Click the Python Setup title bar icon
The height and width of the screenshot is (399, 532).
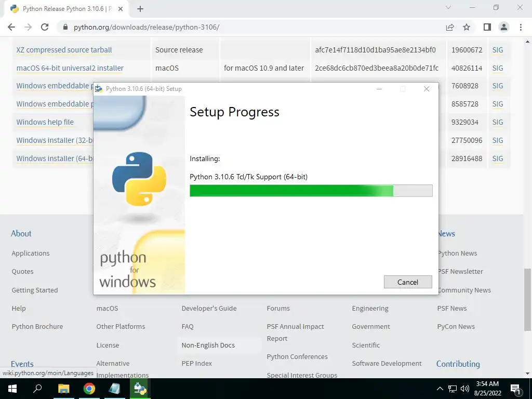[x=99, y=89]
